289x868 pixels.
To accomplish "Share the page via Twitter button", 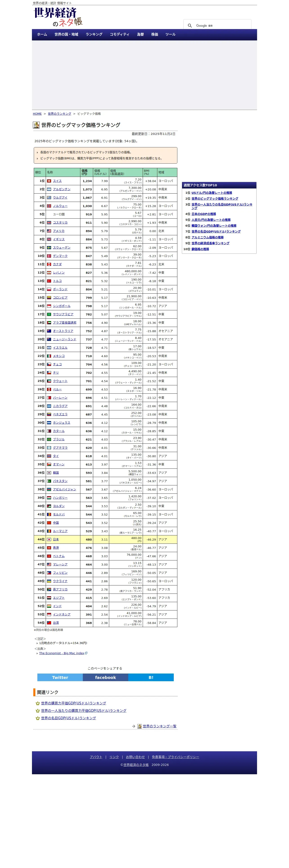I will click(x=60, y=677).
